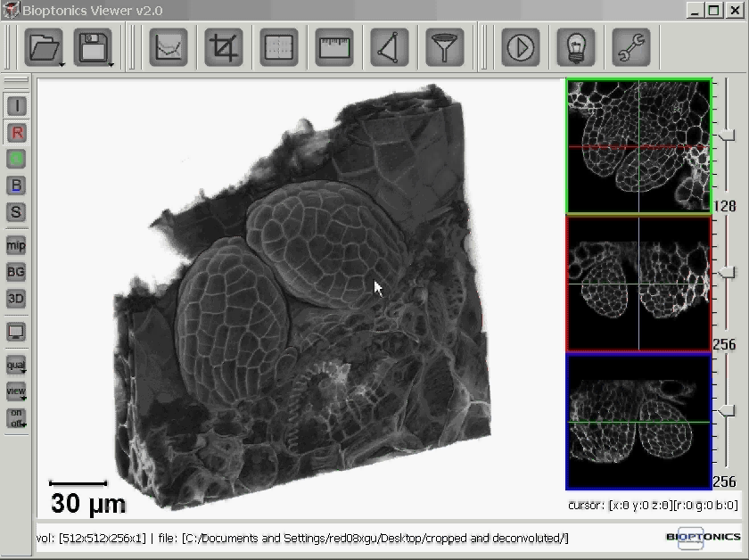Open lighting settings via lightbulb icon
The height and width of the screenshot is (560, 749).
[x=576, y=46]
